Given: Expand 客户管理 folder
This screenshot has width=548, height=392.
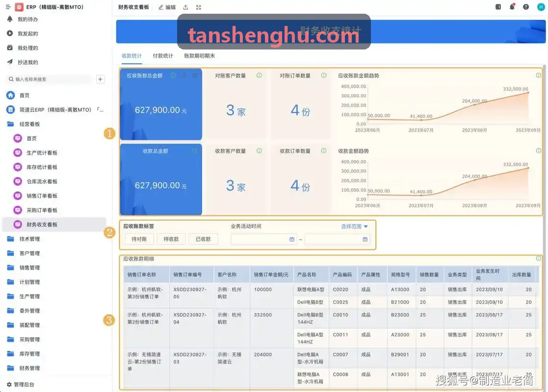Looking at the screenshot, I should (x=24, y=253).
